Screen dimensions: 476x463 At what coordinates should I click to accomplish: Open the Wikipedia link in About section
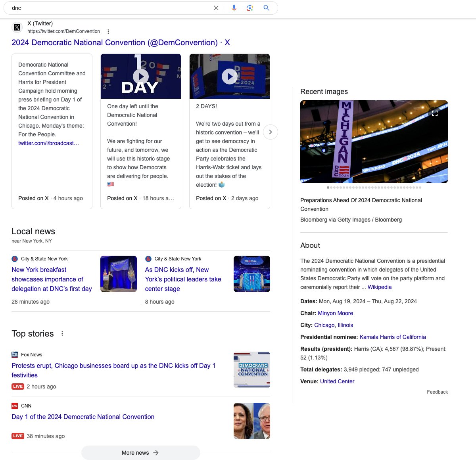pos(380,287)
